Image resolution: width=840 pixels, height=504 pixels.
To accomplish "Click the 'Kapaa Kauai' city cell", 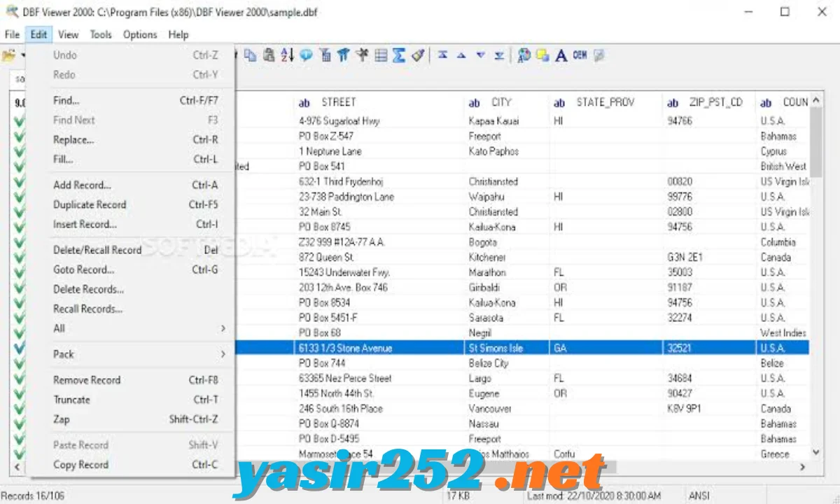I will (x=494, y=121).
